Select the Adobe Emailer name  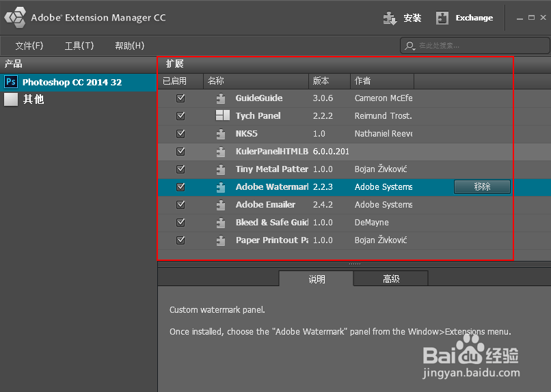pyautogui.click(x=265, y=205)
